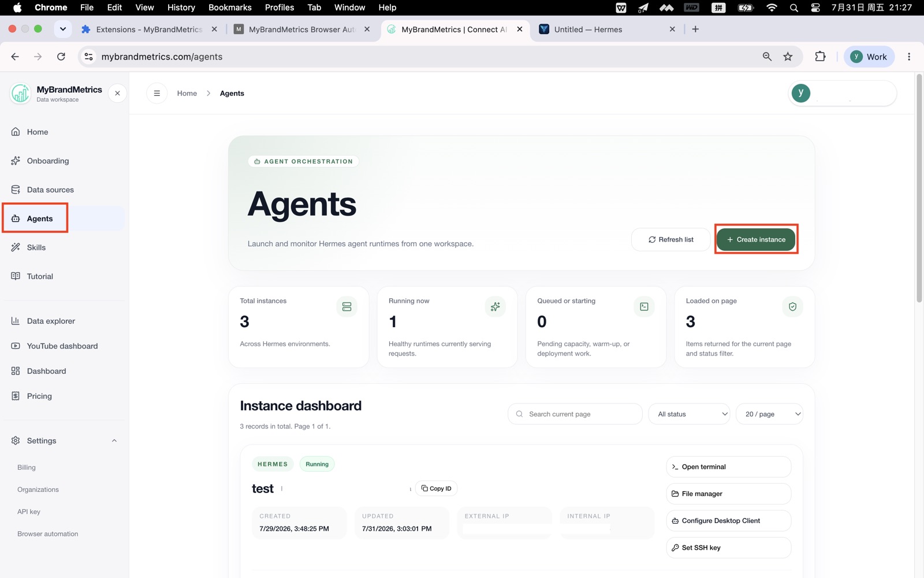924x578 pixels.
Task: Click Create instance button
Action: pos(756,239)
